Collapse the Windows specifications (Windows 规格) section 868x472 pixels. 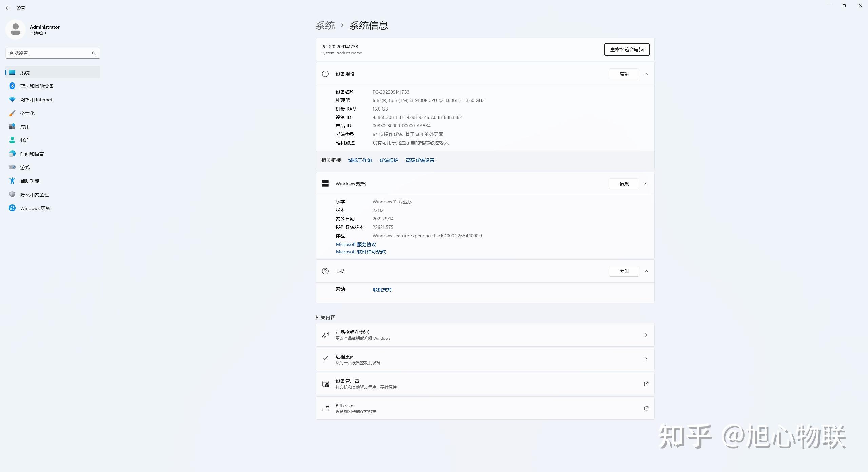(x=646, y=184)
